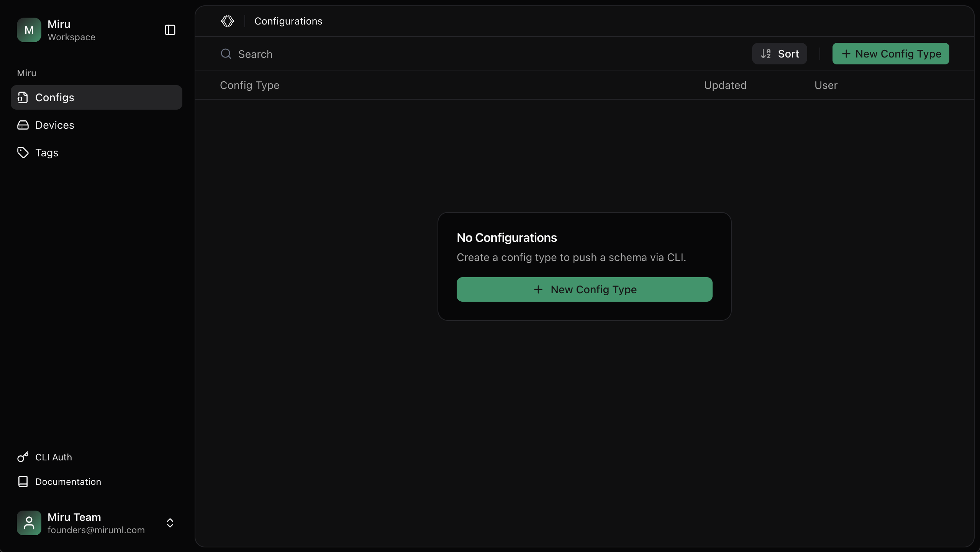Click the Miru Team user avatar
This screenshot has height=552, width=980.
pyautogui.click(x=29, y=523)
